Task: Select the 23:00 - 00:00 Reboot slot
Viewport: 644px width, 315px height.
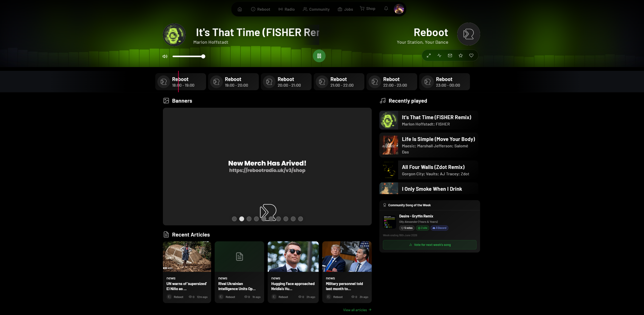Action: (x=445, y=82)
